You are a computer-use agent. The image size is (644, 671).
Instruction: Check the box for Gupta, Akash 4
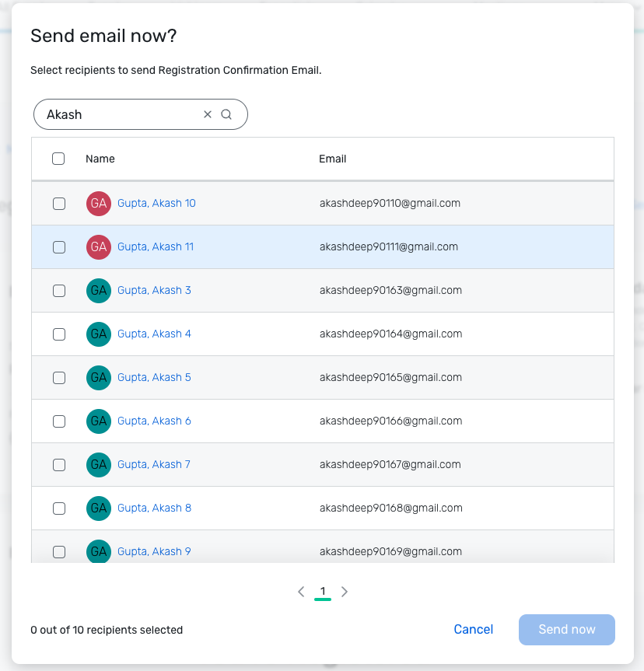click(x=59, y=334)
